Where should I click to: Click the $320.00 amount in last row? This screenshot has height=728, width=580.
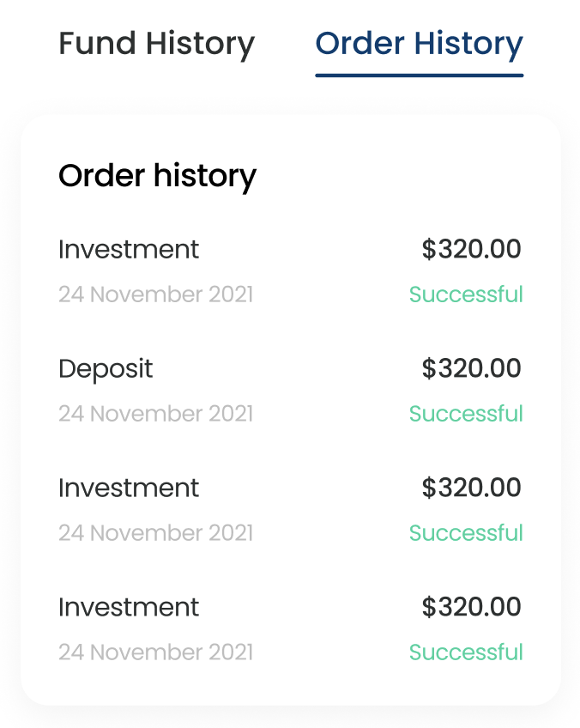pos(471,608)
